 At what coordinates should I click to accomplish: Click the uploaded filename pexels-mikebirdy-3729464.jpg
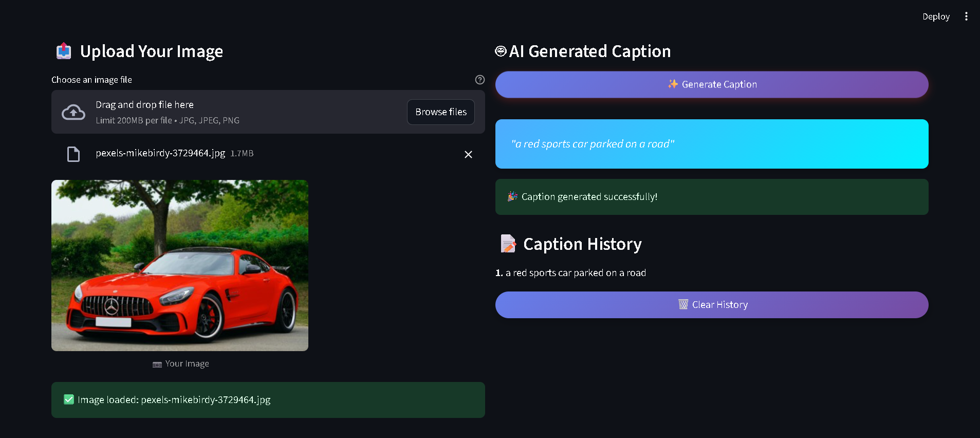click(160, 153)
